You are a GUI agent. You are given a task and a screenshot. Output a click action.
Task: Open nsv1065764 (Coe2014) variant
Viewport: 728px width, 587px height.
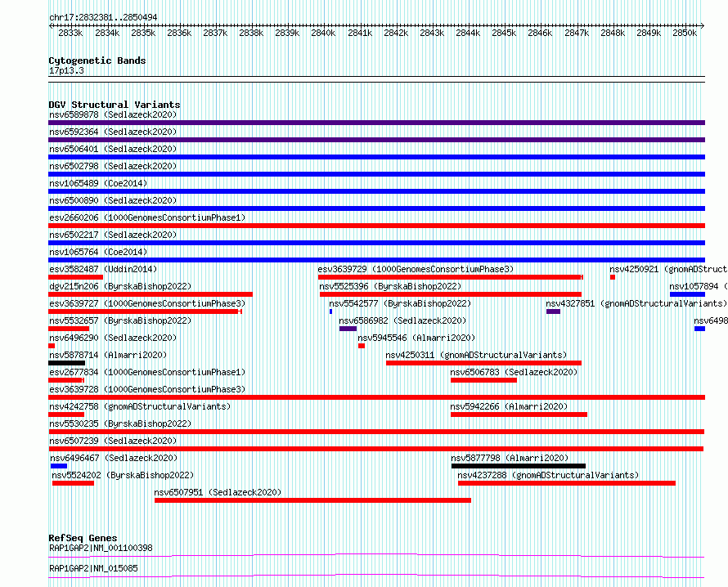[98, 252]
